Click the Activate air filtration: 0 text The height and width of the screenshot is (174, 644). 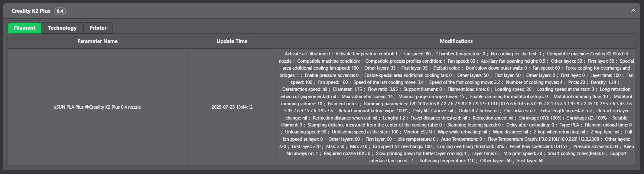307,54
